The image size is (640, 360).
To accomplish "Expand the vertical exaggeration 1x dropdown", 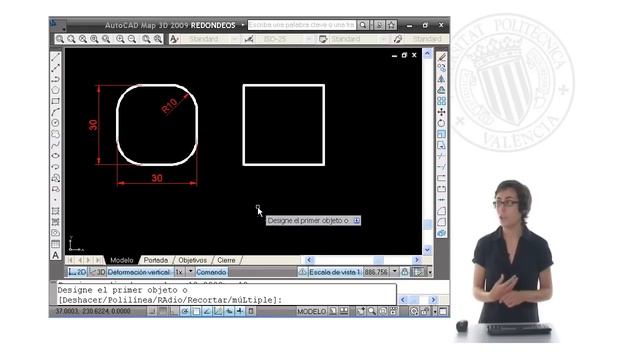I will point(190,272).
